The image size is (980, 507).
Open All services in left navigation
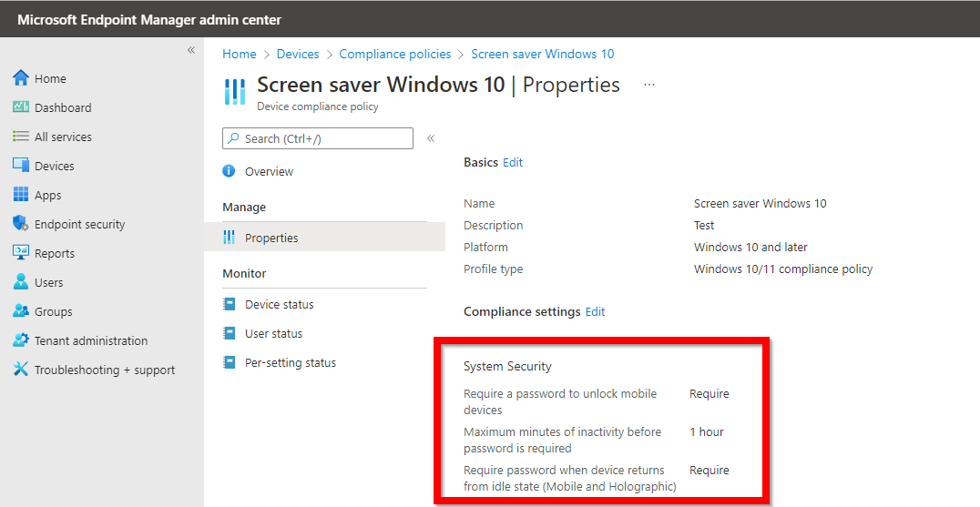pyautogui.click(x=63, y=137)
